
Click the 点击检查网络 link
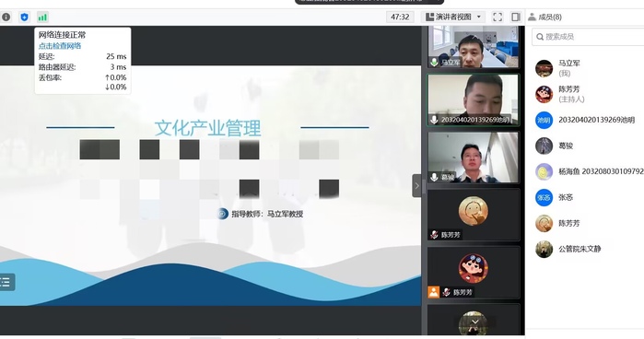tap(60, 46)
